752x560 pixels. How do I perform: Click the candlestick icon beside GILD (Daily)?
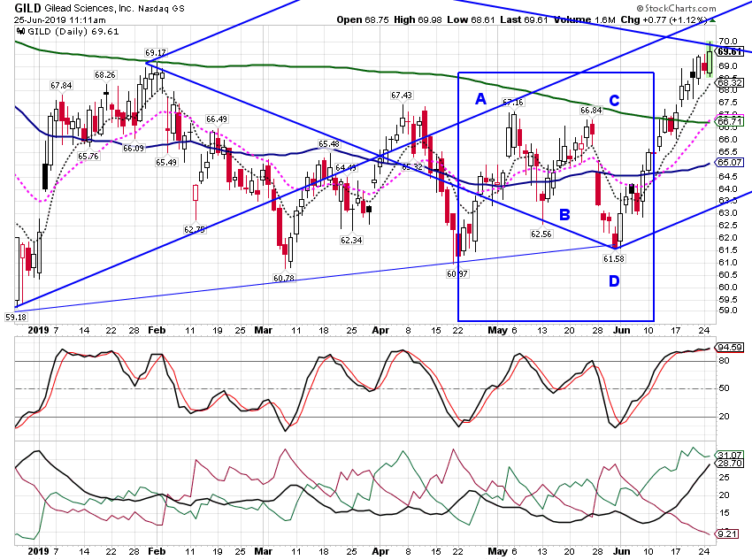20,32
